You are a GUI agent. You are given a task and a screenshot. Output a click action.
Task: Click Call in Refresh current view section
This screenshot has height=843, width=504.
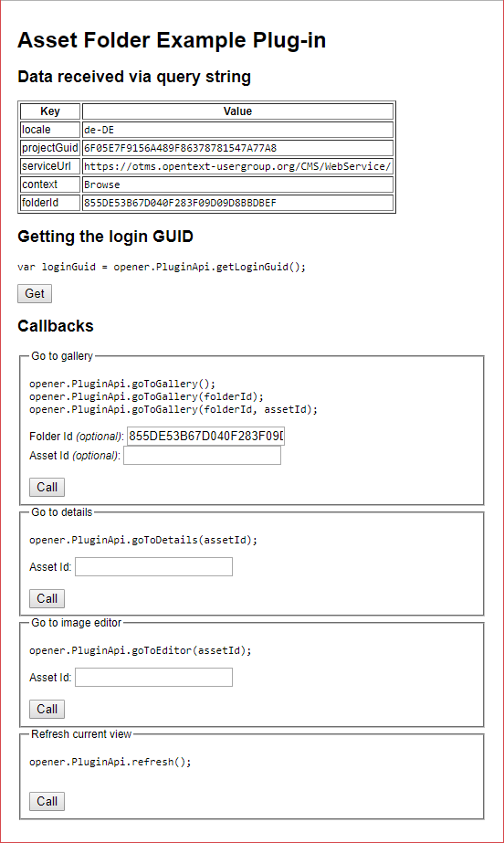47,801
